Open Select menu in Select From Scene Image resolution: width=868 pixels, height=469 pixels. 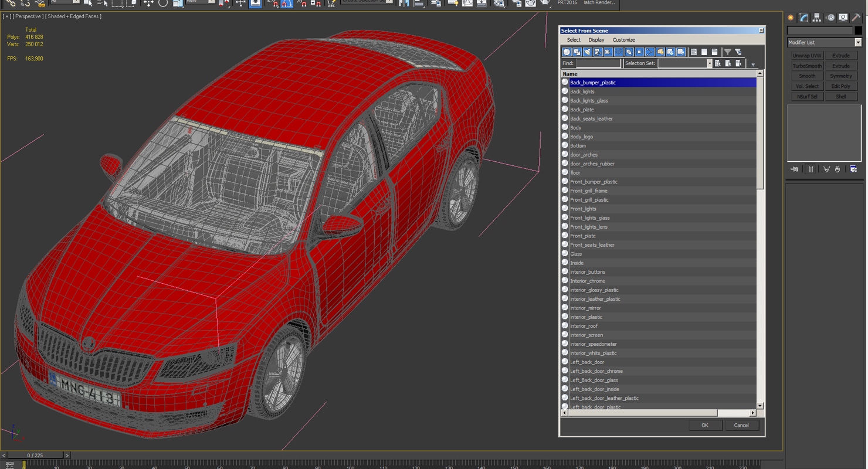click(x=574, y=40)
